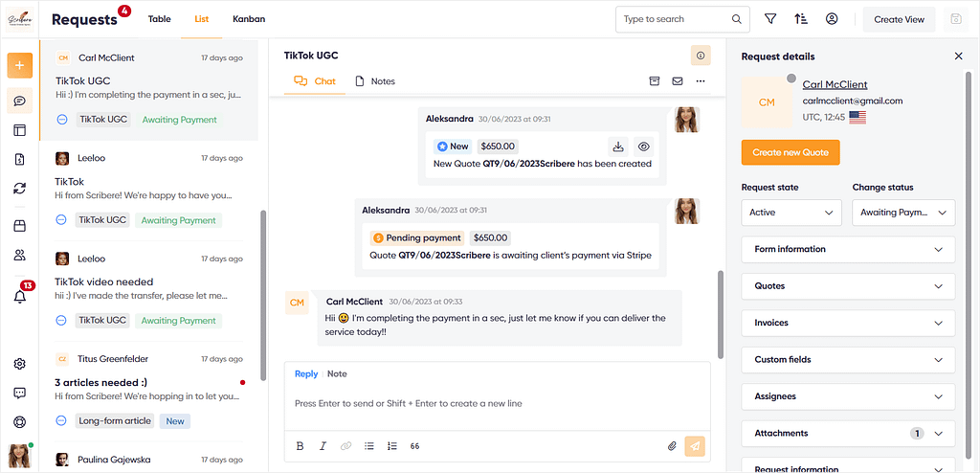This screenshot has width=980, height=473.
Task: Switch to Note mode in editor
Action: click(337, 374)
